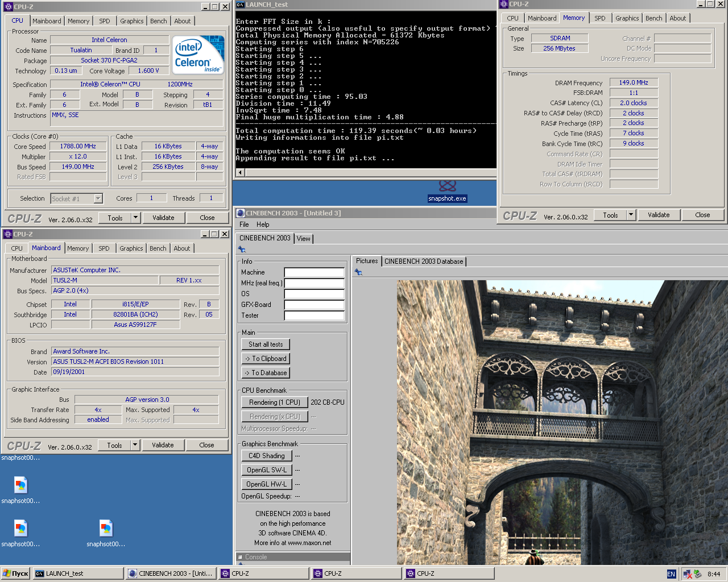728x582 pixels.
Task: Click the GFX-Board input field
Action: (x=315, y=305)
